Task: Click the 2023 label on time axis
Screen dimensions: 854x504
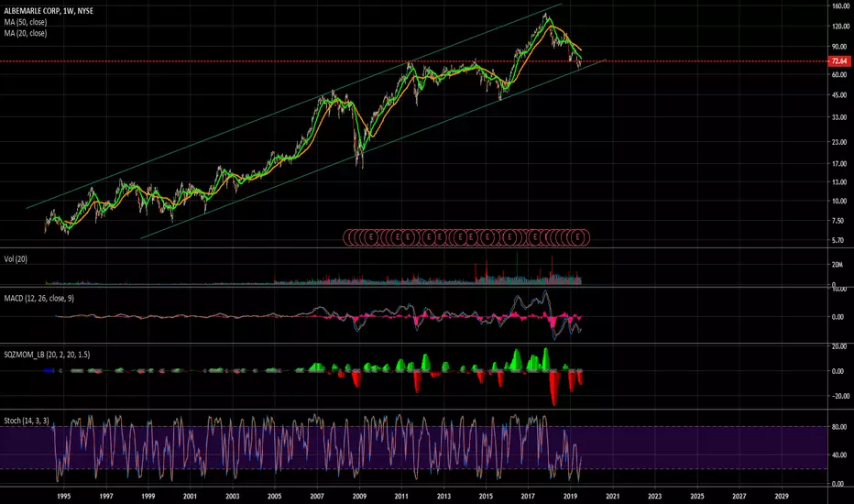Action: [x=654, y=497]
